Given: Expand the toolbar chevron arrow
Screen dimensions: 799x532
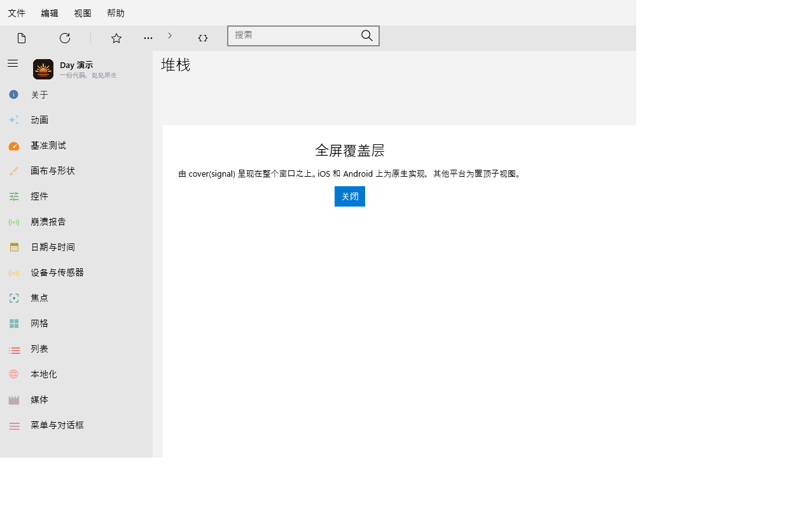Looking at the screenshot, I should (x=170, y=36).
